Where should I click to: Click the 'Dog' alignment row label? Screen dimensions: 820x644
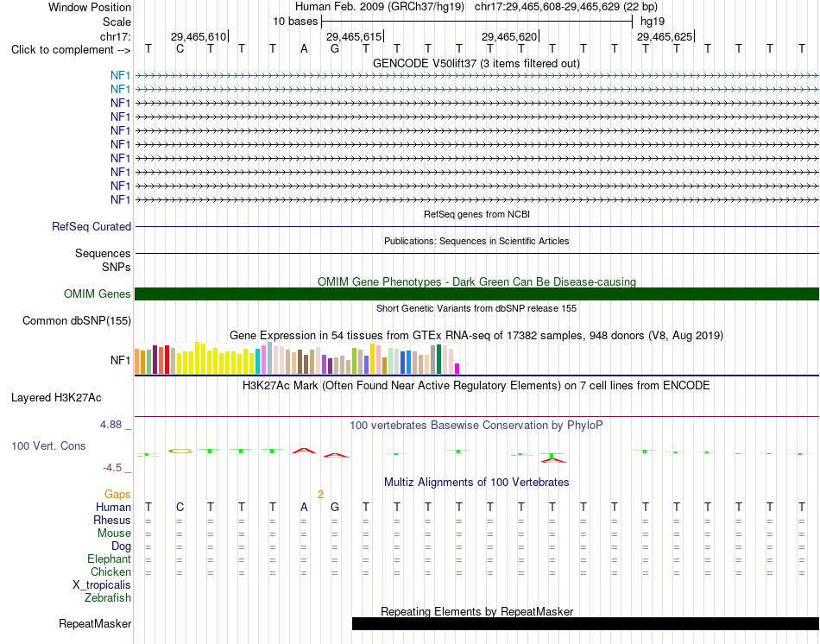coord(122,546)
